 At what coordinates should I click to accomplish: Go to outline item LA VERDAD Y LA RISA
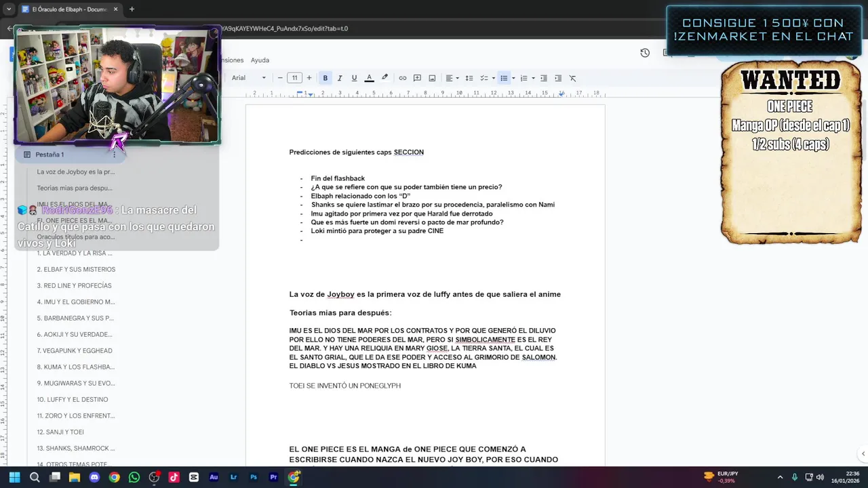coord(75,253)
